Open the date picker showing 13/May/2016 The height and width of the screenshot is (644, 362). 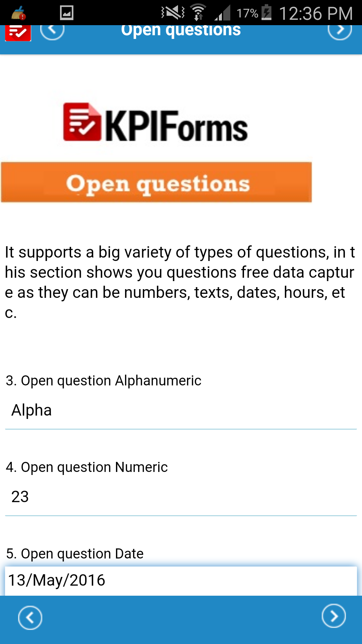click(181, 581)
